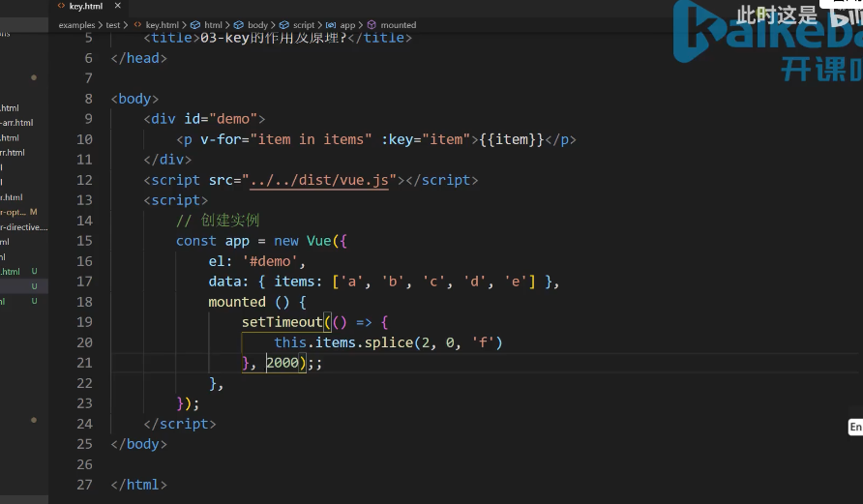Click the closing '</html>' tag
Image resolution: width=863 pixels, height=504 pixels.
tap(138, 485)
